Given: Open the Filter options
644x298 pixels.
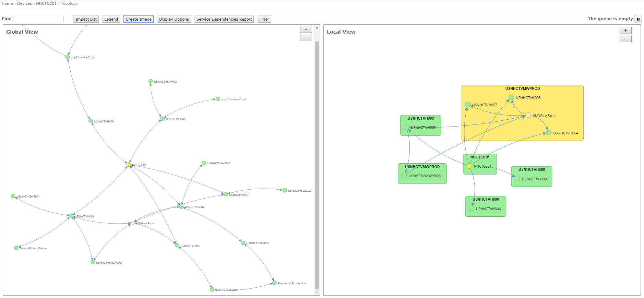Looking at the screenshot, I should pyautogui.click(x=264, y=19).
